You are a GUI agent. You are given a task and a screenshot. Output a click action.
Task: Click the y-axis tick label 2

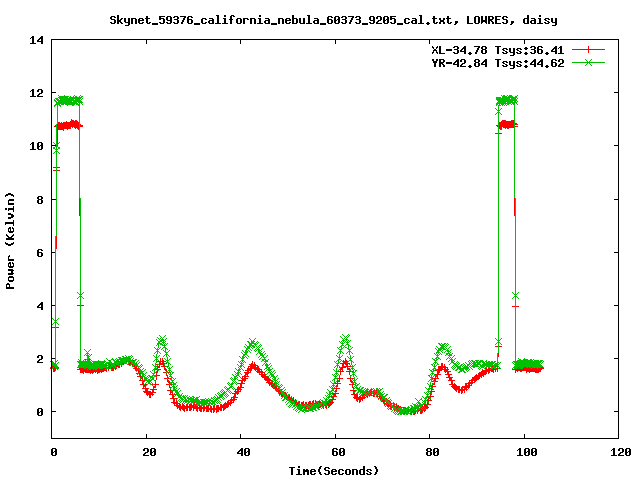click(40, 359)
